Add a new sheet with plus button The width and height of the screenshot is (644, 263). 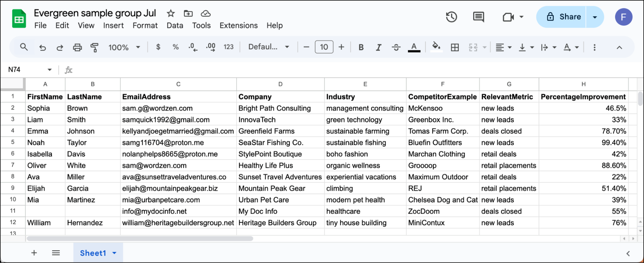[34, 253]
